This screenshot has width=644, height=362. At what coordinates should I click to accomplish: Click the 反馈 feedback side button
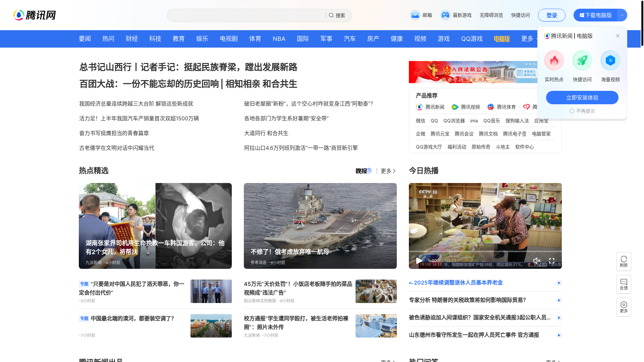pyautogui.click(x=624, y=284)
